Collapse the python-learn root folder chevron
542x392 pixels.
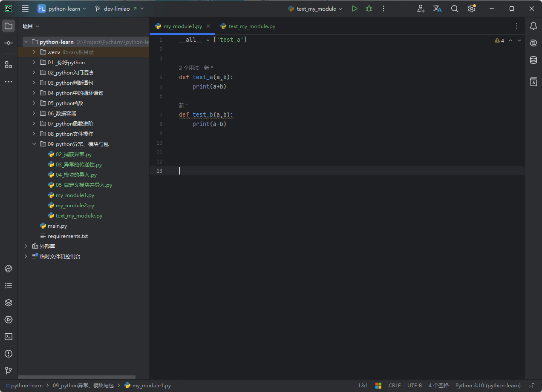tap(26, 42)
